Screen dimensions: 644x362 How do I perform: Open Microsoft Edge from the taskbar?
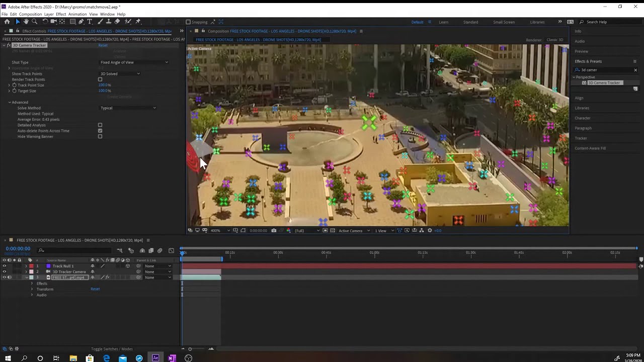106,358
